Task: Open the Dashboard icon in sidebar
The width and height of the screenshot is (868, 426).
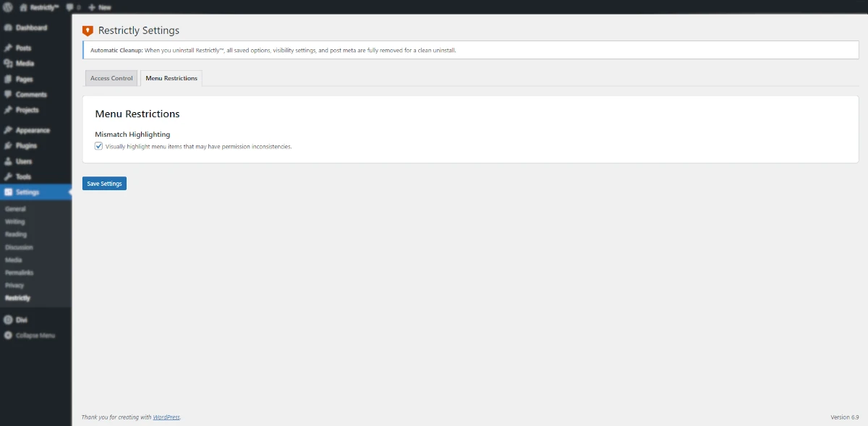Action: pyautogui.click(x=8, y=27)
